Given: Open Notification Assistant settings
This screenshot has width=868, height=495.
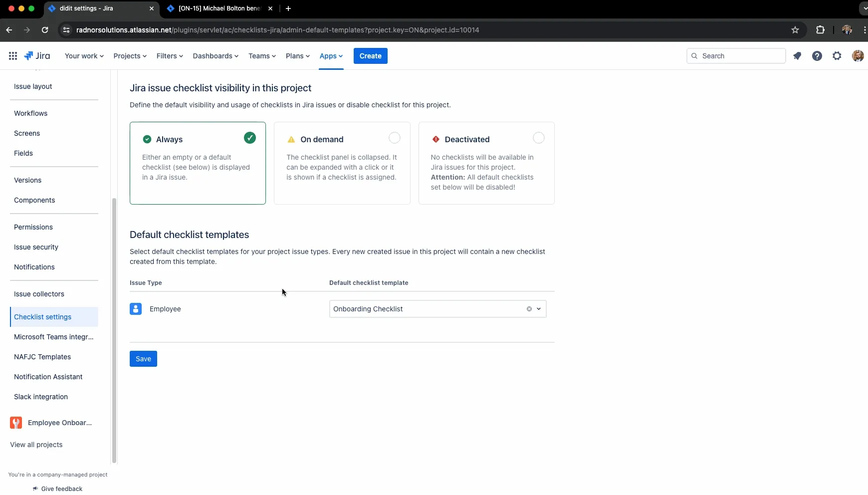Looking at the screenshot, I should coord(48,377).
